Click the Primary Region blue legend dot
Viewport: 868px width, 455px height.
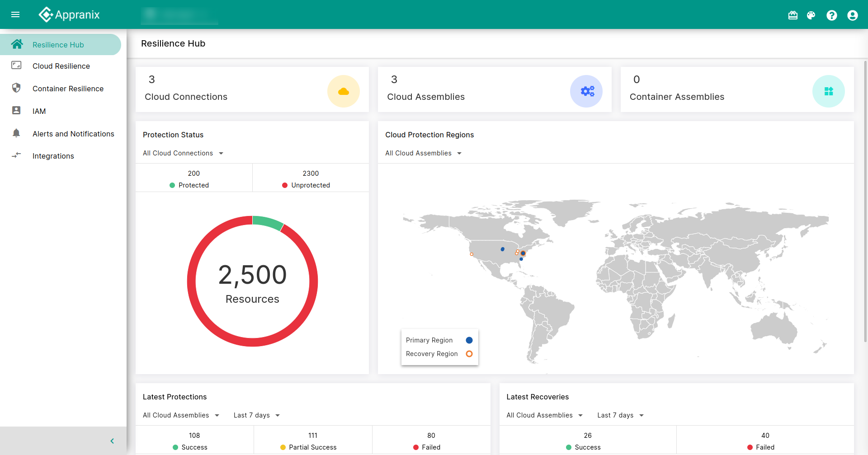(x=469, y=340)
